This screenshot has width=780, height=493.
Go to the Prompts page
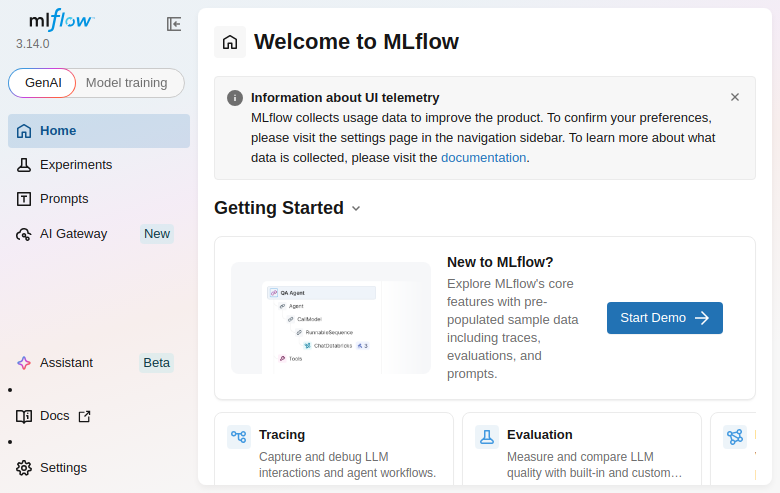click(x=99, y=199)
